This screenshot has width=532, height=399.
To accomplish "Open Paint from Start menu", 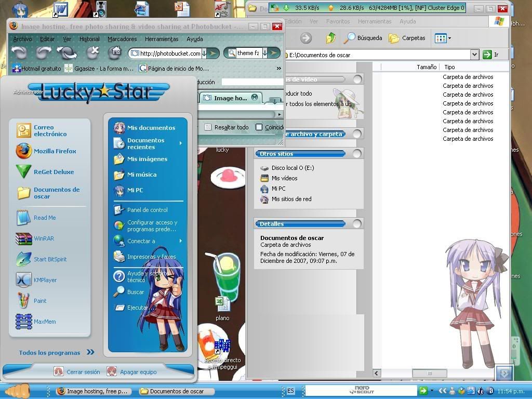I will click(x=31, y=301).
